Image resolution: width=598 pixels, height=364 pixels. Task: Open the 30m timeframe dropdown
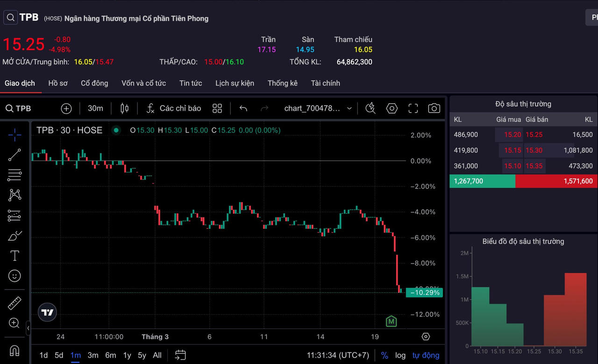tap(95, 108)
